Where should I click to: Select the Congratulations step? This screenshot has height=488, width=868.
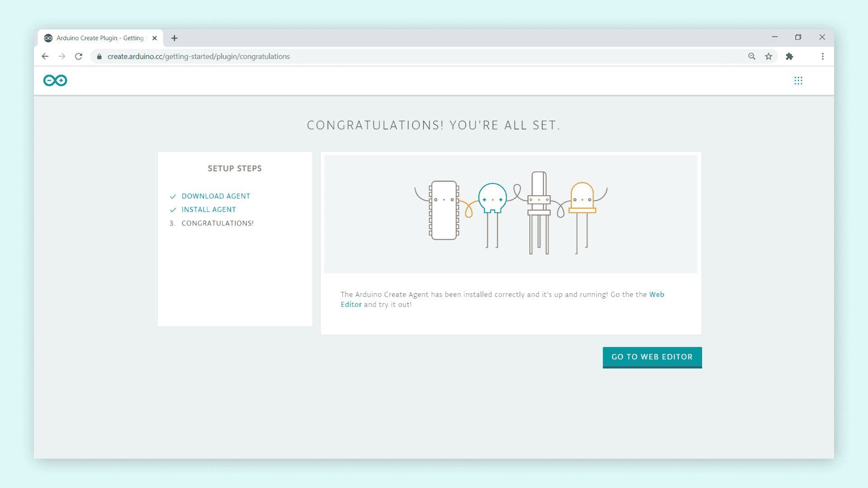pyautogui.click(x=217, y=223)
